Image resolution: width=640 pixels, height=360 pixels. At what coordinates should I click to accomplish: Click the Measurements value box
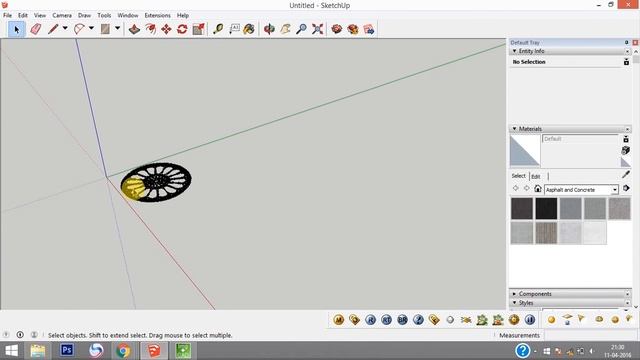pos(591,335)
